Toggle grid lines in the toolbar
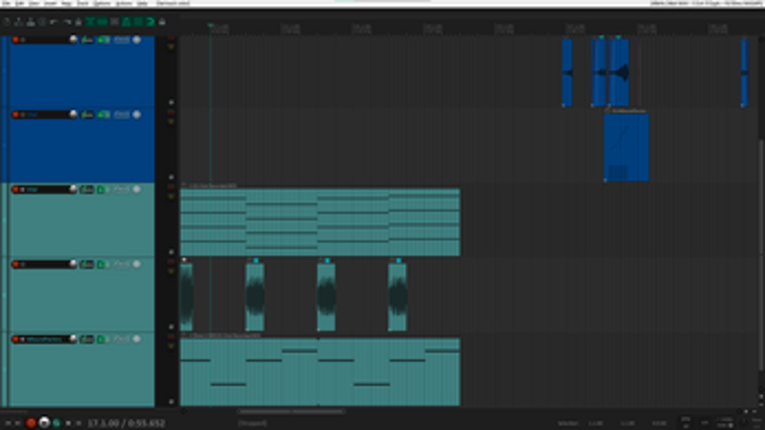This screenshot has width=765, height=430. point(138,22)
